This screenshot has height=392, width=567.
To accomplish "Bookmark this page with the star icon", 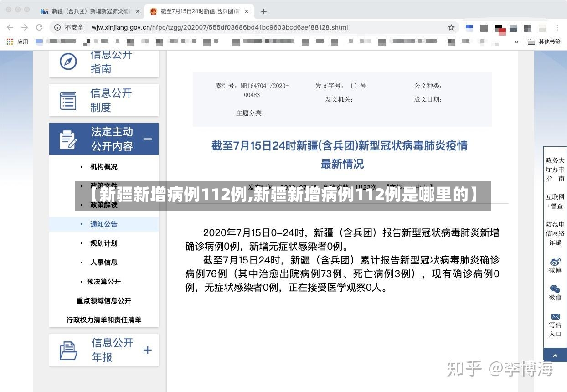I will [451, 27].
